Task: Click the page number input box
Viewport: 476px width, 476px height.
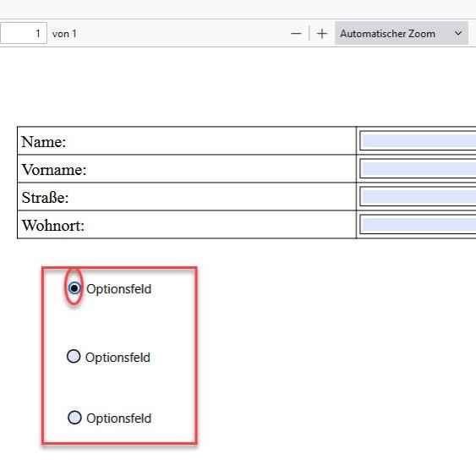Action: point(24,33)
